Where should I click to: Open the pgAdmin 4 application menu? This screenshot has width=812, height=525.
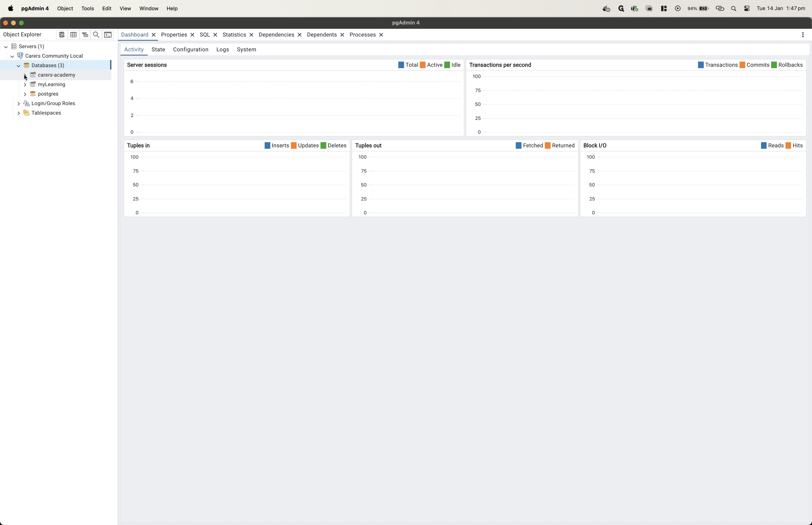[x=35, y=8]
